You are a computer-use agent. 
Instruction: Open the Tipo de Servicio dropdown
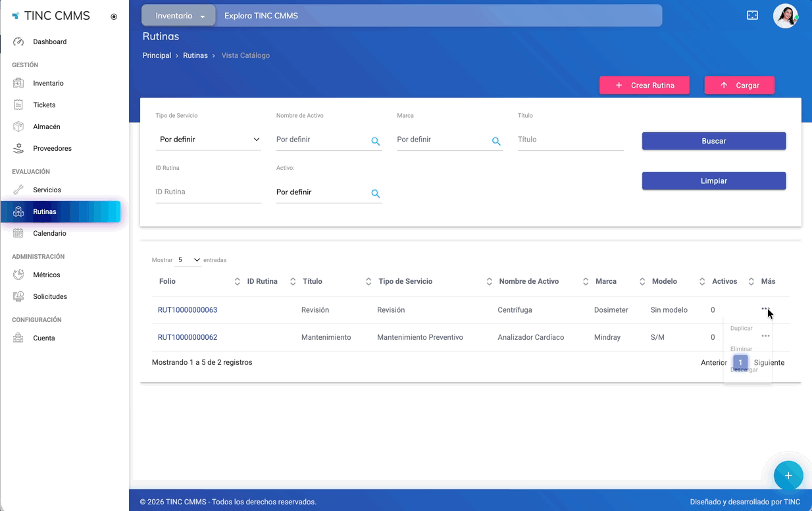point(209,140)
